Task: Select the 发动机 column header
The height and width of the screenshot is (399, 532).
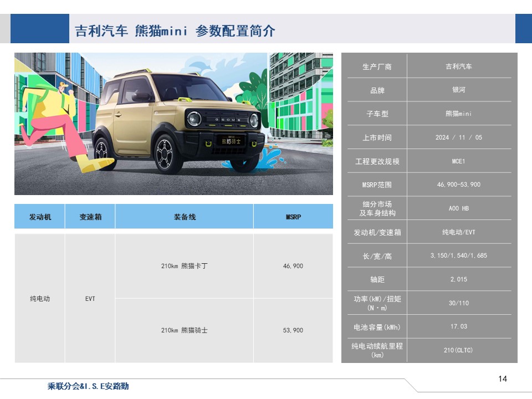Action: [x=40, y=217]
